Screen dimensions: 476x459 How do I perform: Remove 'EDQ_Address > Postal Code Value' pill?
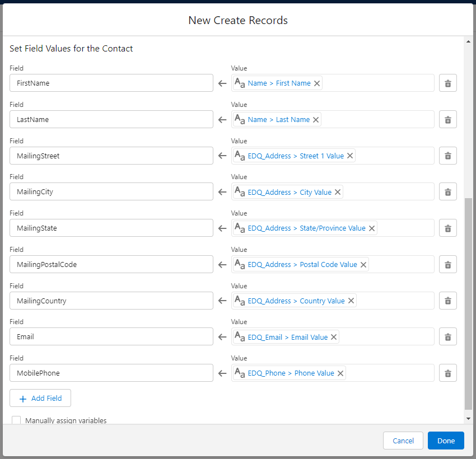point(363,265)
